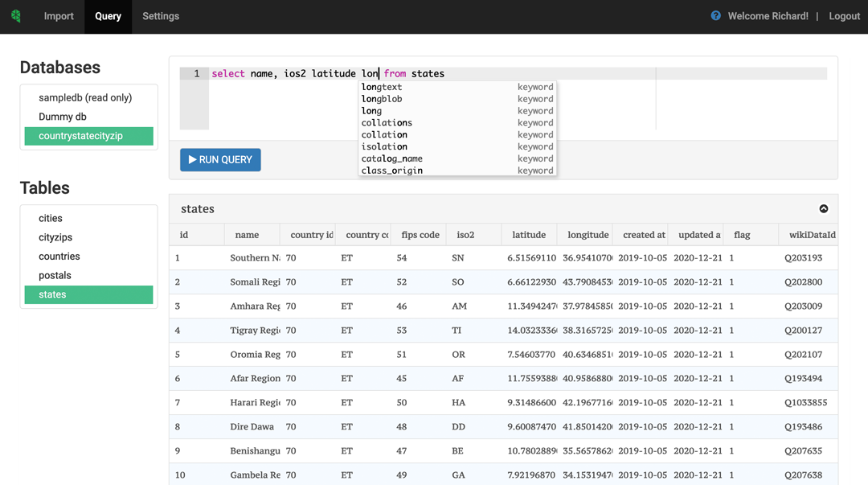
Task: Select the Dummy db database
Action: [x=63, y=117]
